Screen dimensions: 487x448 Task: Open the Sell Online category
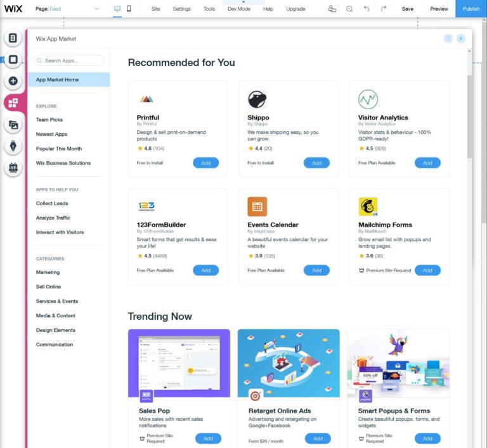point(48,287)
